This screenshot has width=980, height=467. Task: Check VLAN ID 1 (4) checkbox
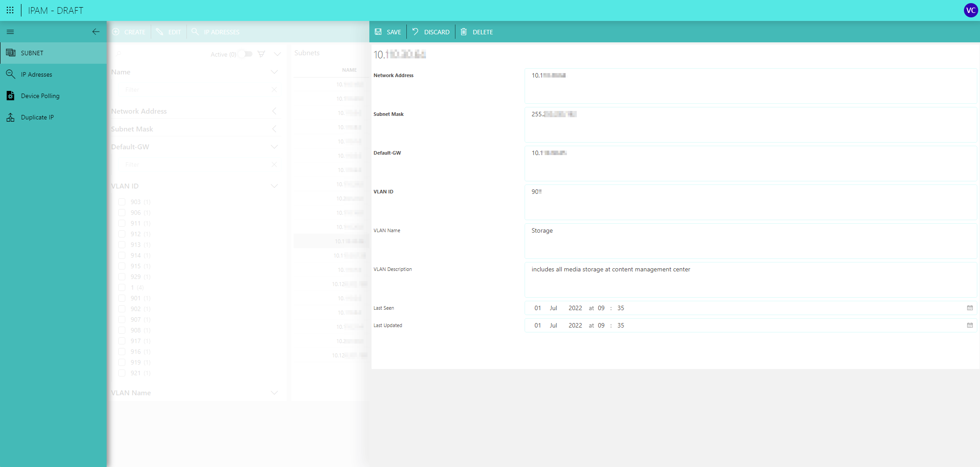tap(122, 287)
